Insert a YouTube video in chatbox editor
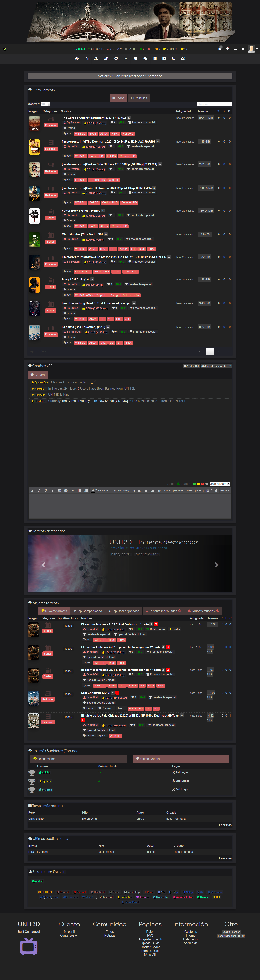The width and height of the screenshot is (260, 980). click(x=66, y=490)
